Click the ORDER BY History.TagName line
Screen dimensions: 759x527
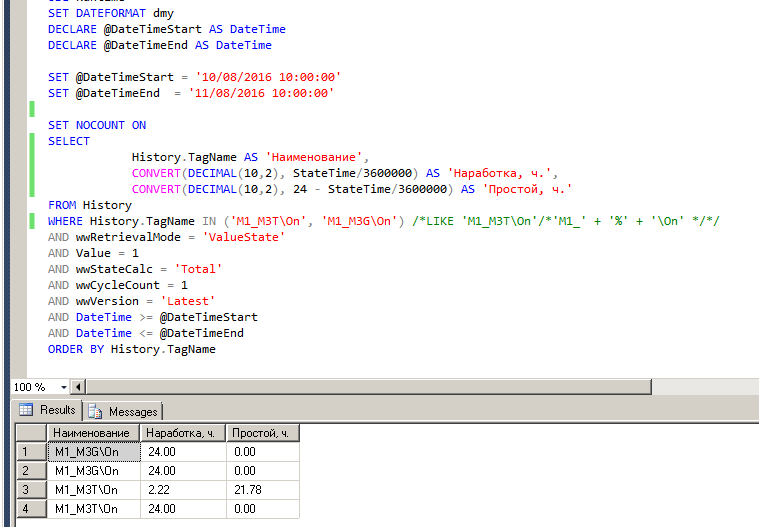131,349
